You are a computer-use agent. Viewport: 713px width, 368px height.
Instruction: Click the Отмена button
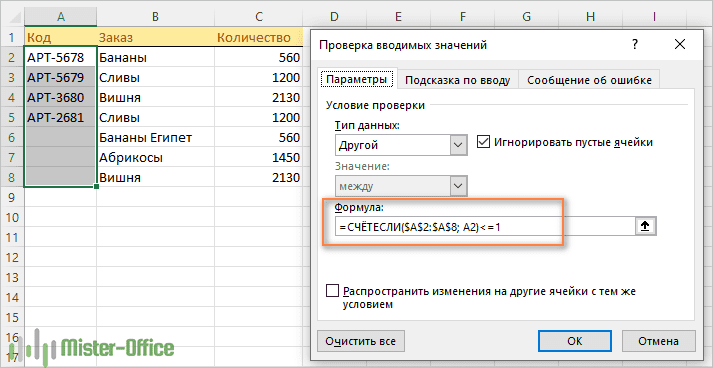(x=658, y=341)
